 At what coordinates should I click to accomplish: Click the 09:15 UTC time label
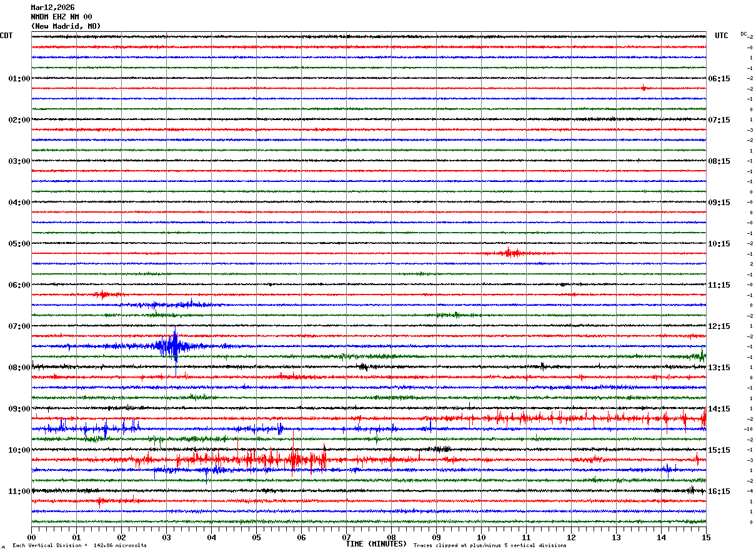[719, 203]
